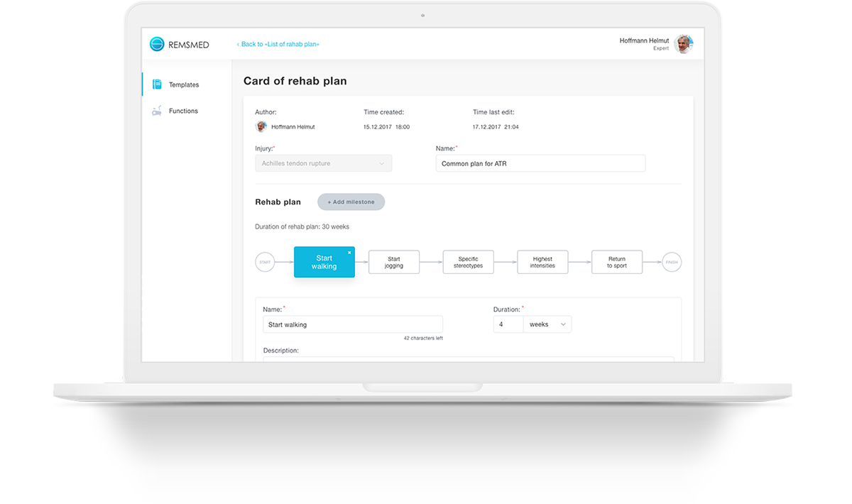Open the weeks unit dropdown
852x504 pixels.
547,324
